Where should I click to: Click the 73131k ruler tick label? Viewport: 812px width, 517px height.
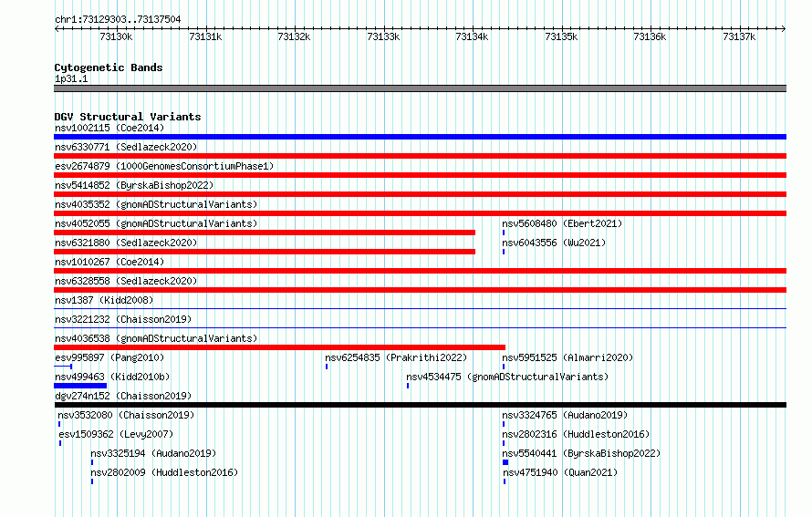tap(205, 36)
